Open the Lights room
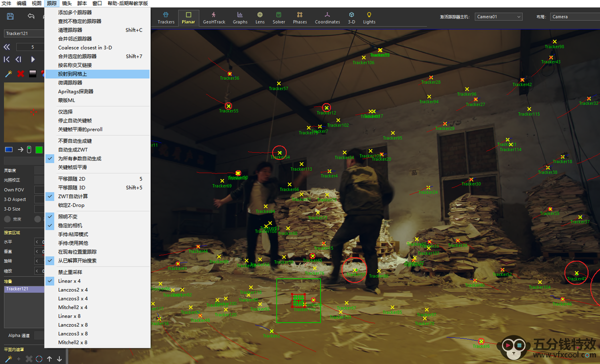Viewport: 600px width, 364px height. [x=369, y=18]
